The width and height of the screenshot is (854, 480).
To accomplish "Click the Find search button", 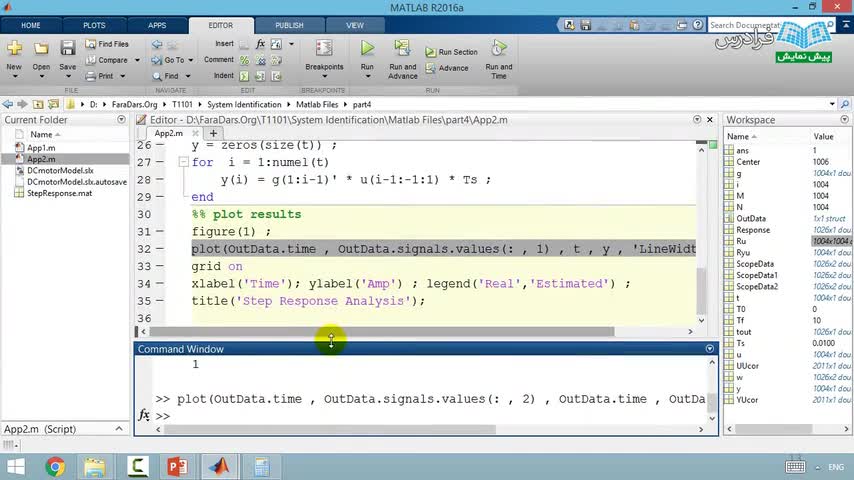I will click(x=166, y=76).
